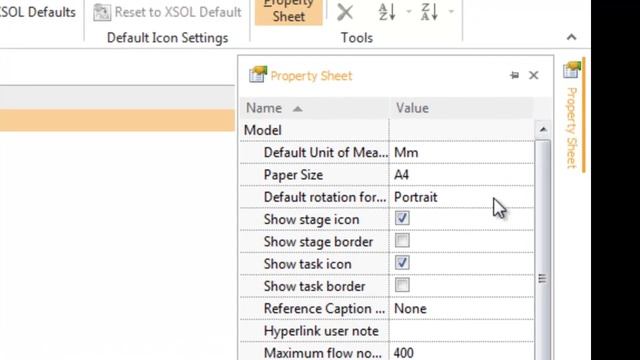Select the Show stage icon label
The height and width of the screenshot is (360, 640).
click(311, 220)
